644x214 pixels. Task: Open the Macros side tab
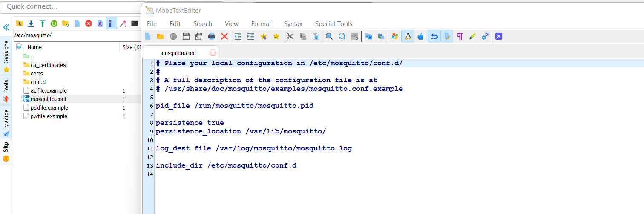tap(6, 124)
